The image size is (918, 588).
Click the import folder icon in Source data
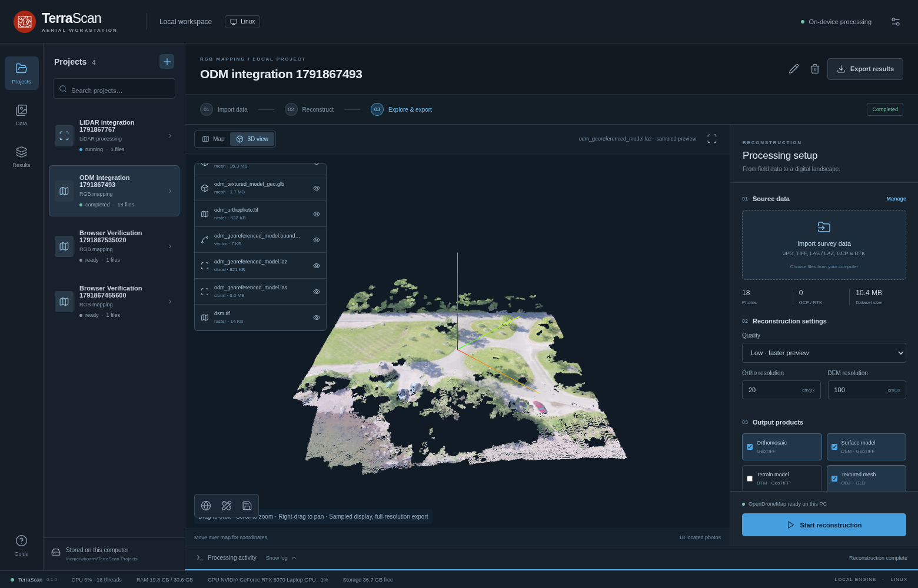pyautogui.click(x=824, y=227)
